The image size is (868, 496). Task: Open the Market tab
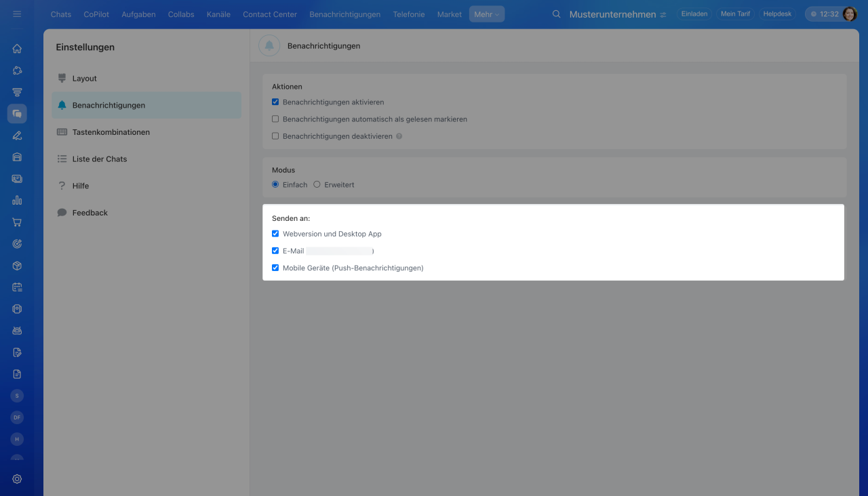pos(450,14)
